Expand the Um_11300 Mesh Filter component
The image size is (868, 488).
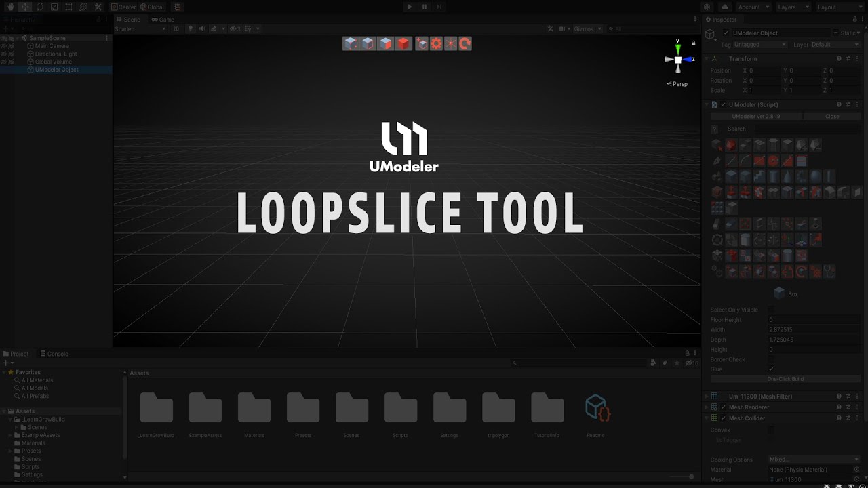(x=707, y=396)
